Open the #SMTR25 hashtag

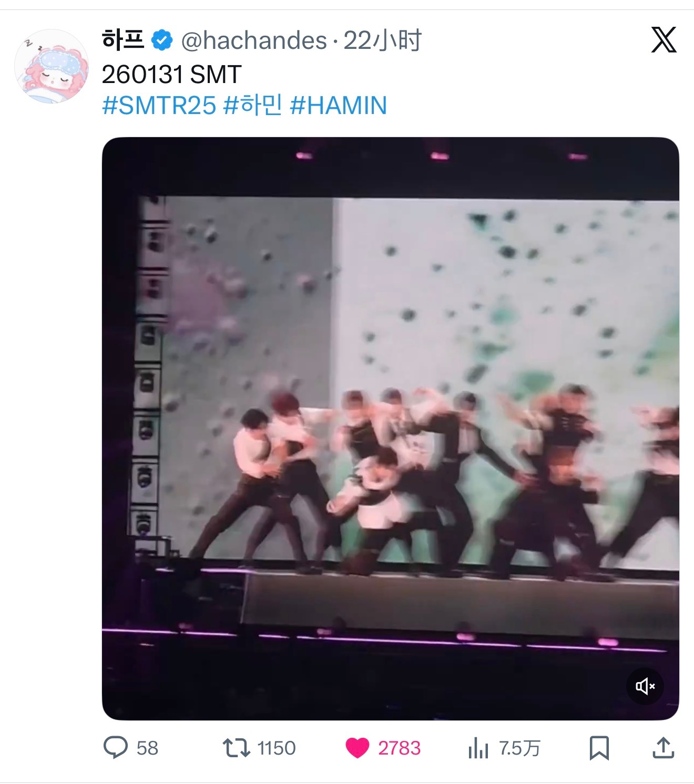[159, 105]
